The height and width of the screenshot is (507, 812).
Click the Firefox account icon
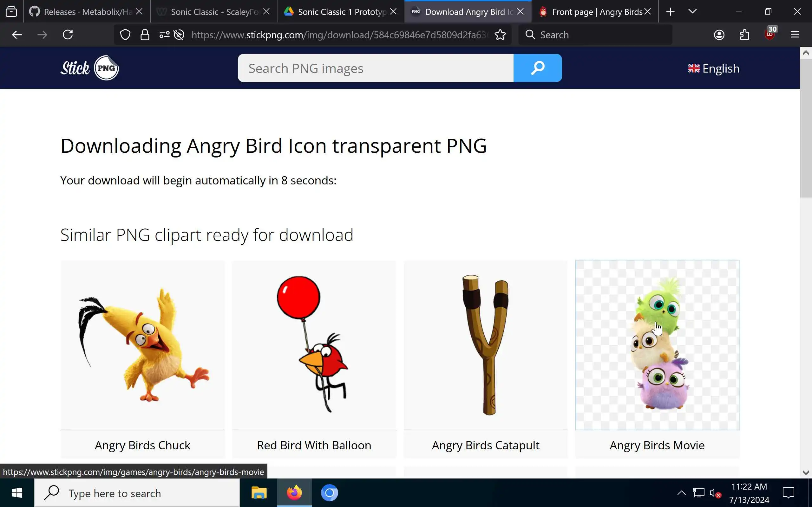click(x=719, y=35)
